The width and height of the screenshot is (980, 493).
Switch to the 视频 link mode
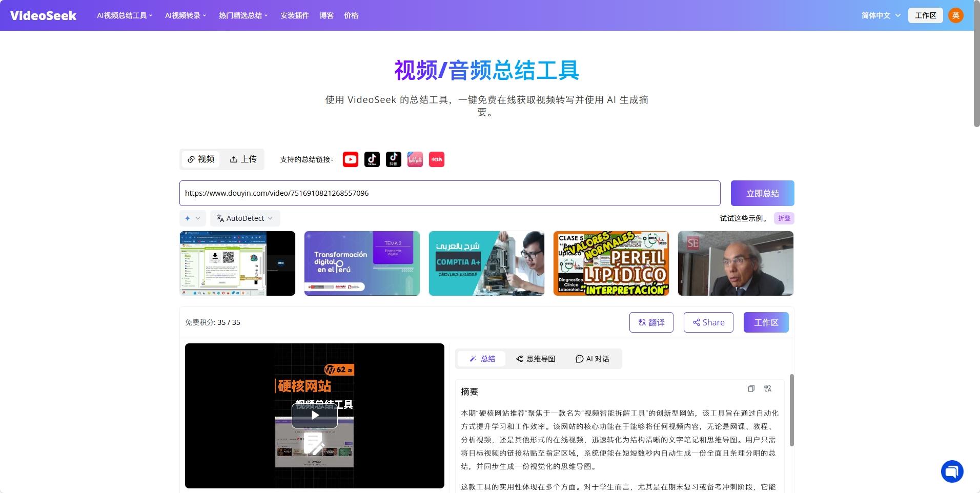point(201,159)
